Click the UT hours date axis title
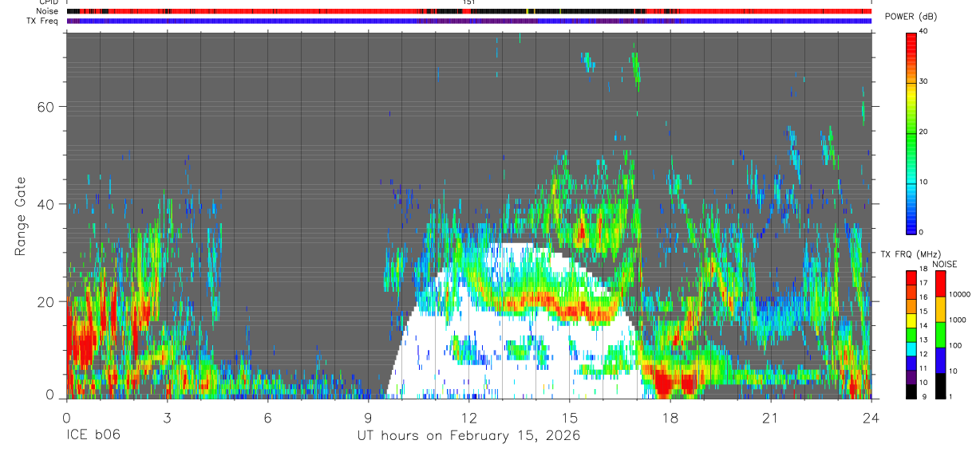This screenshot has width=980, height=452. point(468,436)
